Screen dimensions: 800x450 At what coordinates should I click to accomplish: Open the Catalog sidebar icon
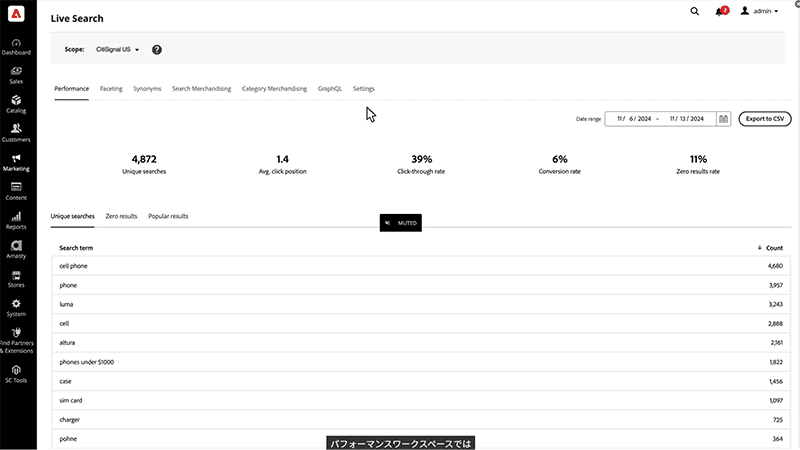(x=17, y=100)
